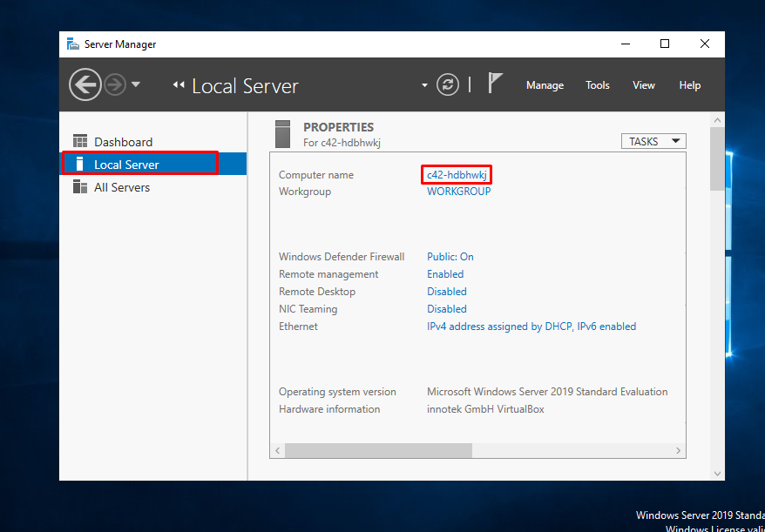Click the Local Server sidebar icon
765x532 pixels.
coord(82,164)
